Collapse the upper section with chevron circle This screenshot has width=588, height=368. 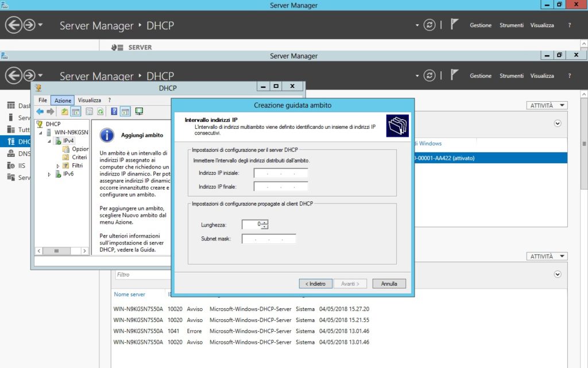[x=558, y=124]
